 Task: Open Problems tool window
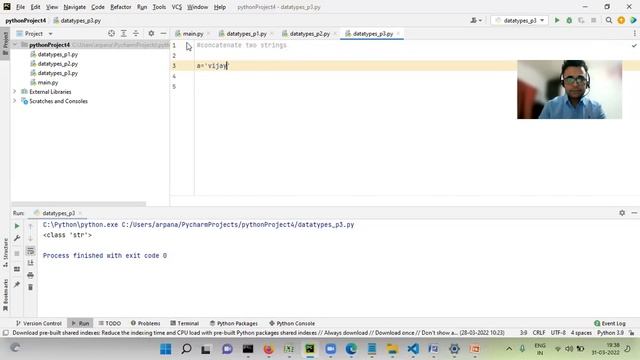click(x=145, y=323)
